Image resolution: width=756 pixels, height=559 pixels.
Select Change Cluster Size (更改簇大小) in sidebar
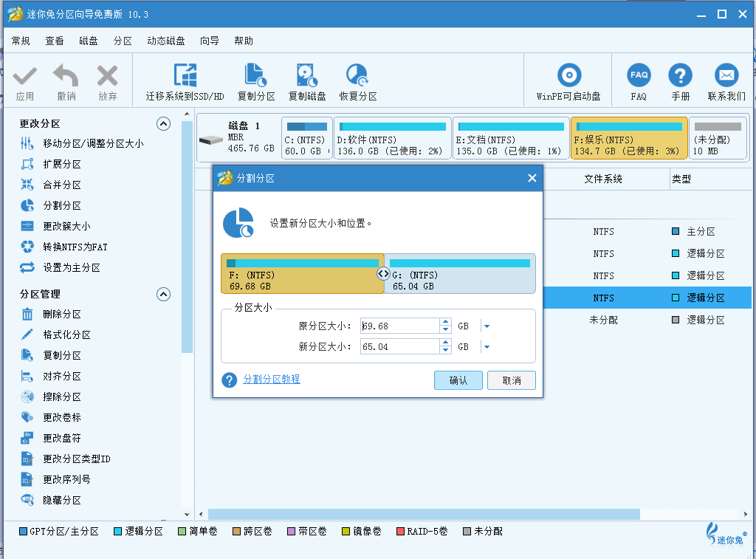66,226
